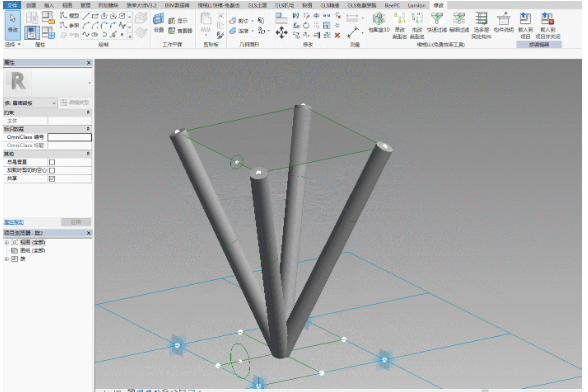
Task: Select the Rotate tool
Action: (306, 26)
